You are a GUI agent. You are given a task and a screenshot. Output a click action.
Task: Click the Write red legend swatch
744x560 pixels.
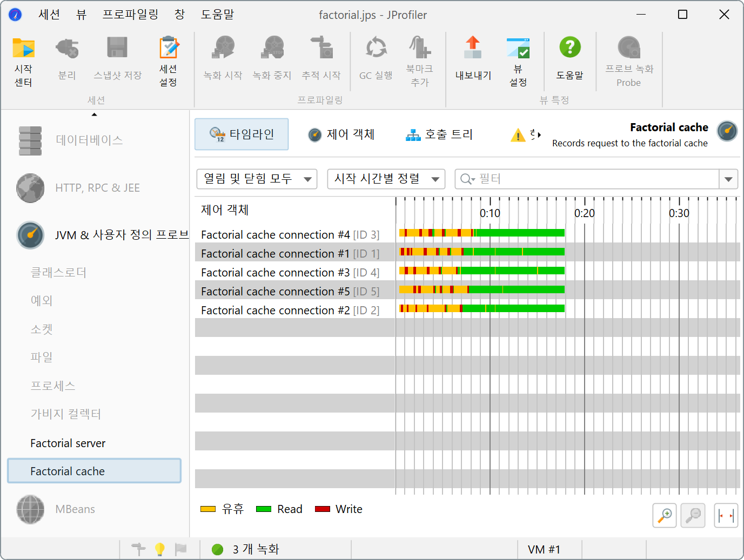[323, 509]
